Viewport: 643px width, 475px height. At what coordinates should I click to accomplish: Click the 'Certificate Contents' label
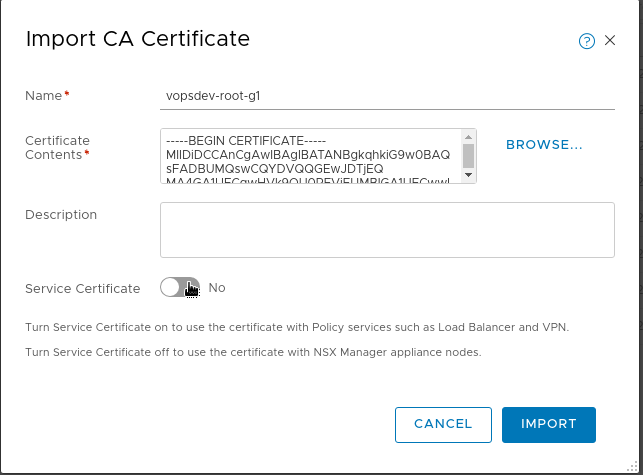click(57, 147)
